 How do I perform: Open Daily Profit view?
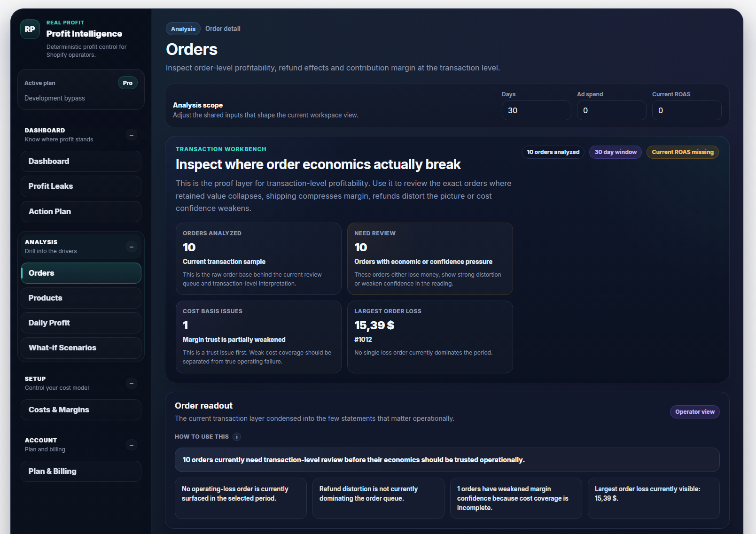click(x=81, y=323)
